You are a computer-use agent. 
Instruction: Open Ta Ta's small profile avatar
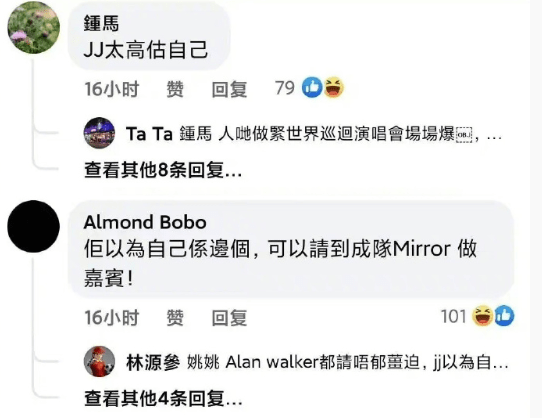(x=100, y=133)
